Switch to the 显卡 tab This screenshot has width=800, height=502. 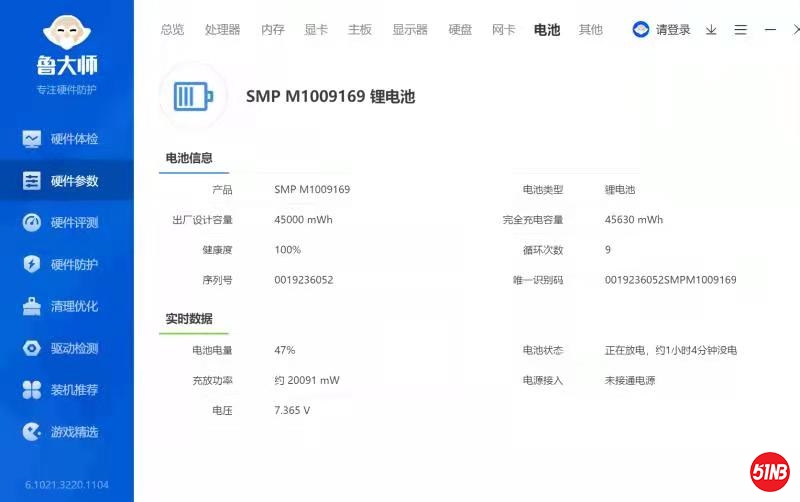coord(316,30)
